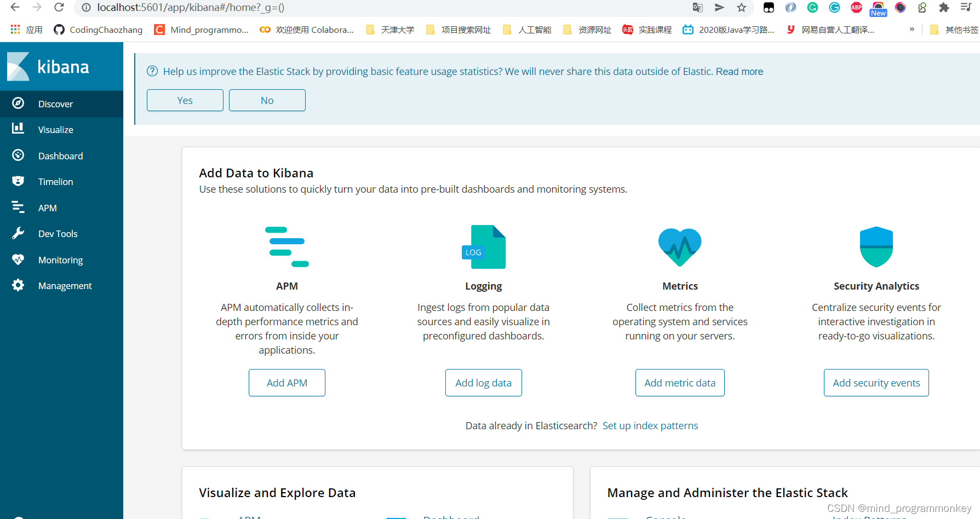The width and height of the screenshot is (980, 519).
Task: Click the Add metric data button
Action: (680, 383)
